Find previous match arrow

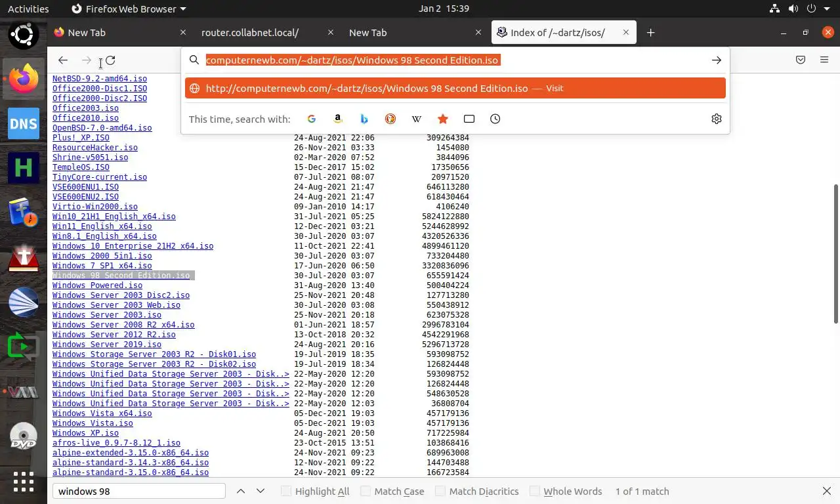[x=241, y=491]
